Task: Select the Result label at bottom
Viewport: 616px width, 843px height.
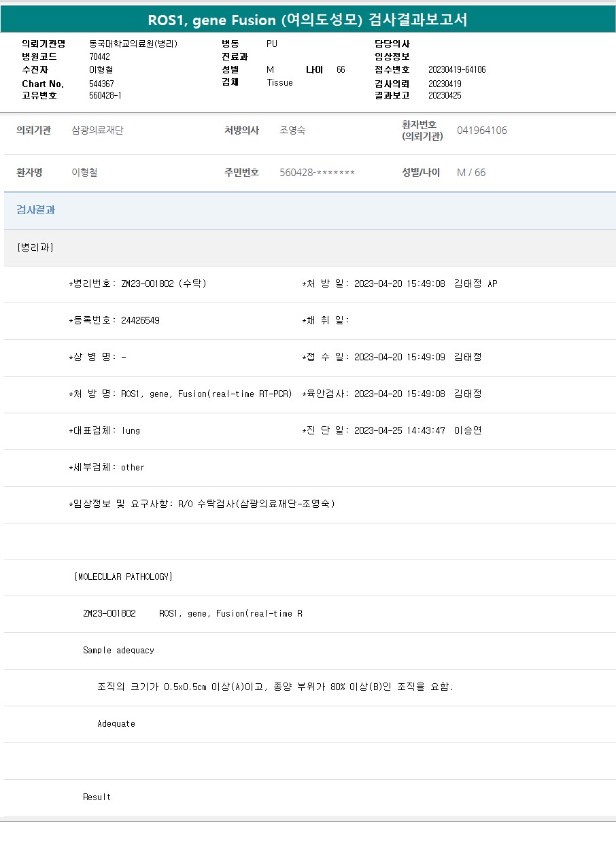Action: 97,797
